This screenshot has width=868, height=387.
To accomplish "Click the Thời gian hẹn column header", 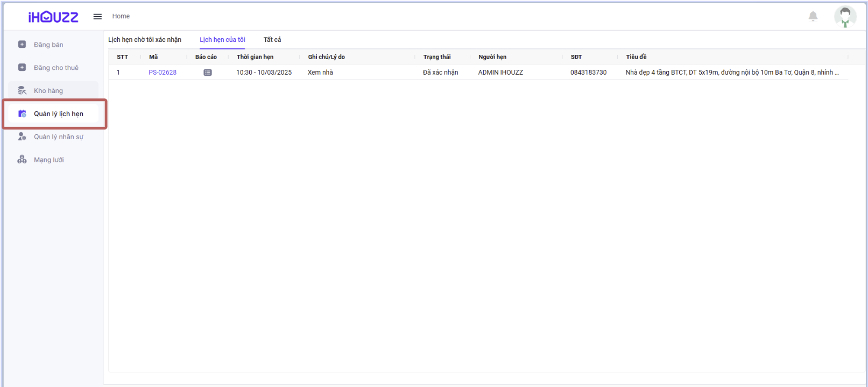I will [x=255, y=57].
